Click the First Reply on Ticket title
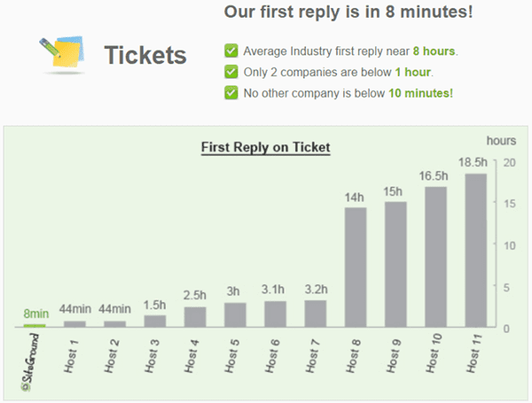The width and height of the screenshot is (532, 403). 266,148
